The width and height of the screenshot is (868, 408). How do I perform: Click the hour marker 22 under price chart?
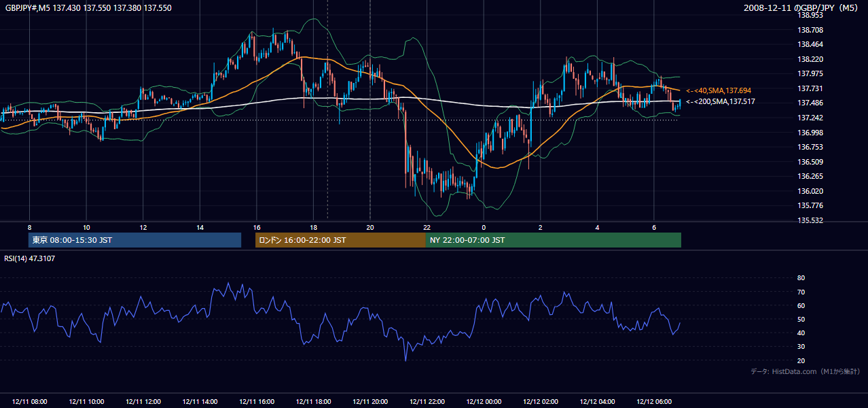click(427, 227)
